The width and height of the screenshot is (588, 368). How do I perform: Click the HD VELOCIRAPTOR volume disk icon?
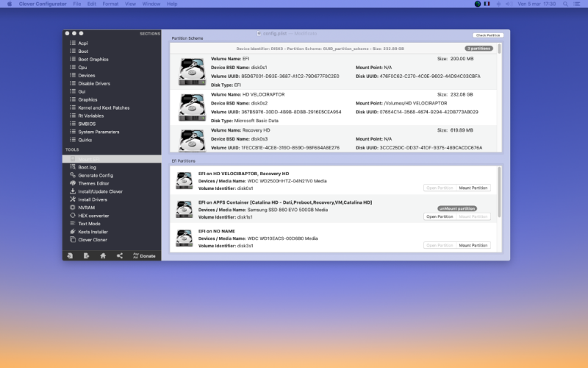tap(192, 107)
